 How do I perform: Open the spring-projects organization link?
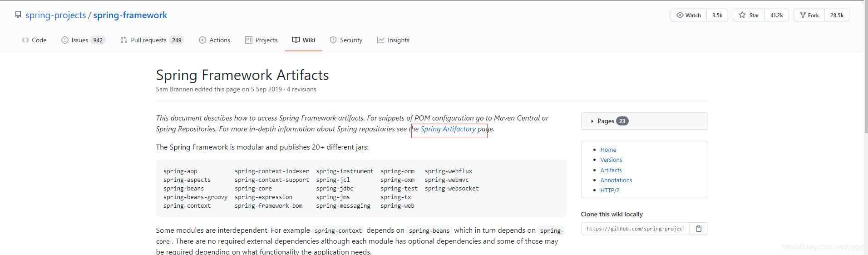[x=55, y=15]
